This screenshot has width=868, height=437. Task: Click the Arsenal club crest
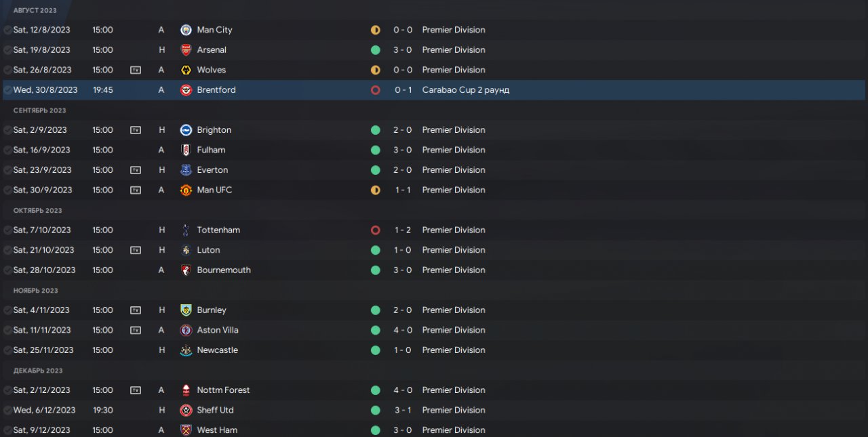(186, 50)
